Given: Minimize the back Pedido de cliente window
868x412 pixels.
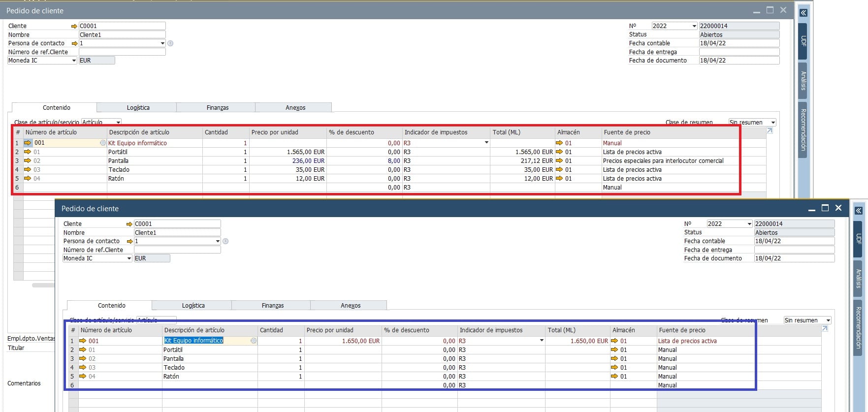Looking at the screenshot, I should 757,11.
